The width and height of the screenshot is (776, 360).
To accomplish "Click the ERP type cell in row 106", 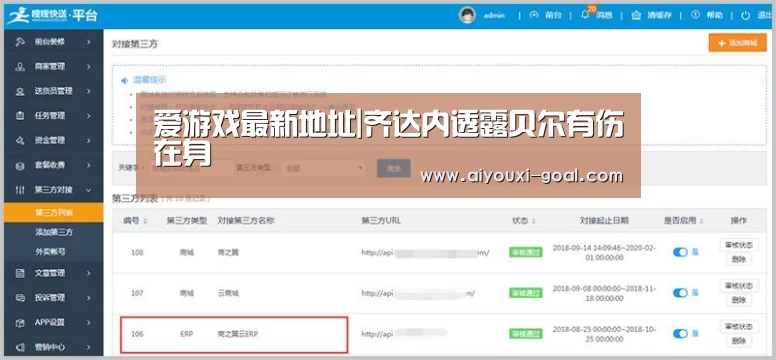I will point(186,334).
